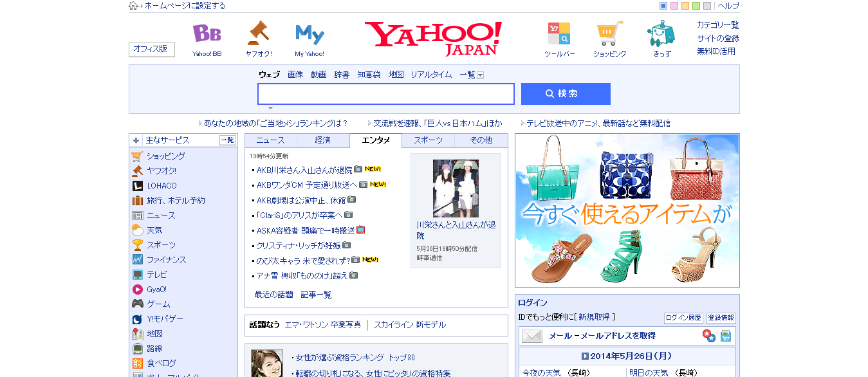
Task: Click the 一覧 button in 主なサービス header
Action: pos(228,140)
